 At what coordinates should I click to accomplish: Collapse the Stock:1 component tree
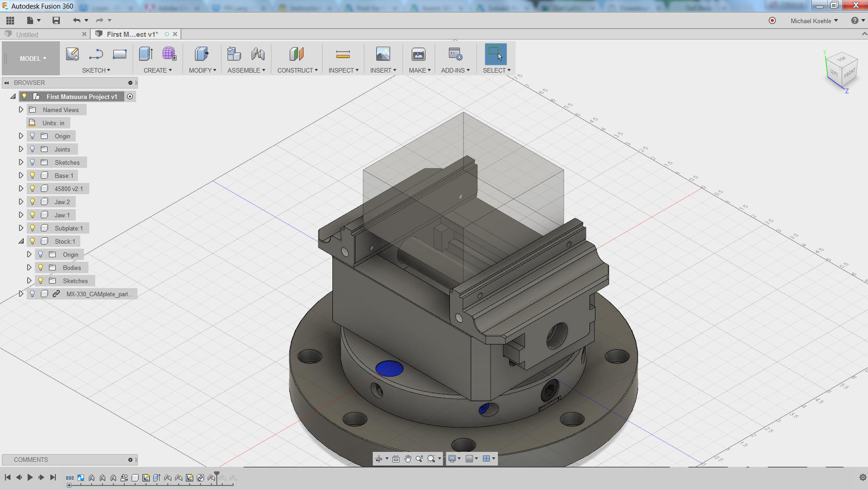[21, 241]
